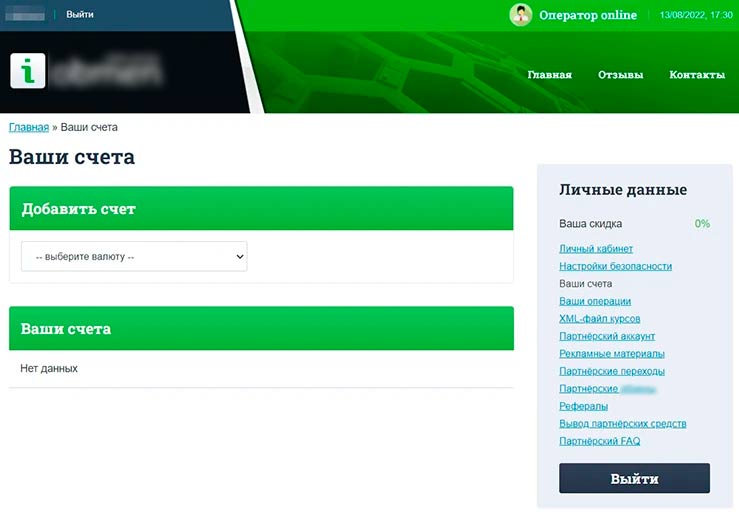Open the Рефералы link

[583, 406]
